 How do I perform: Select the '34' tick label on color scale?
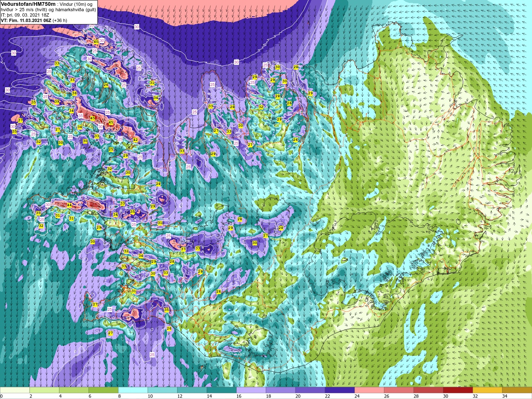505,396
